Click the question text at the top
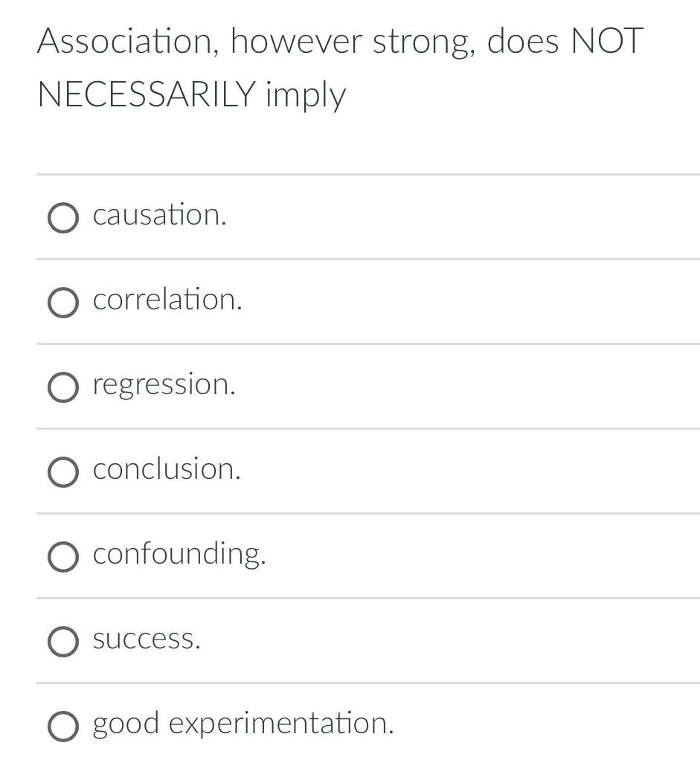Viewport: 700px width, 757px height. tap(339, 67)
